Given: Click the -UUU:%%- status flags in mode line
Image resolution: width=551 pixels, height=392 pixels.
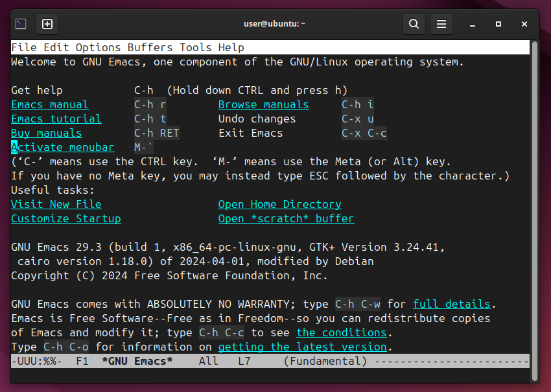Looking at the screenshot, I should 37,361.
